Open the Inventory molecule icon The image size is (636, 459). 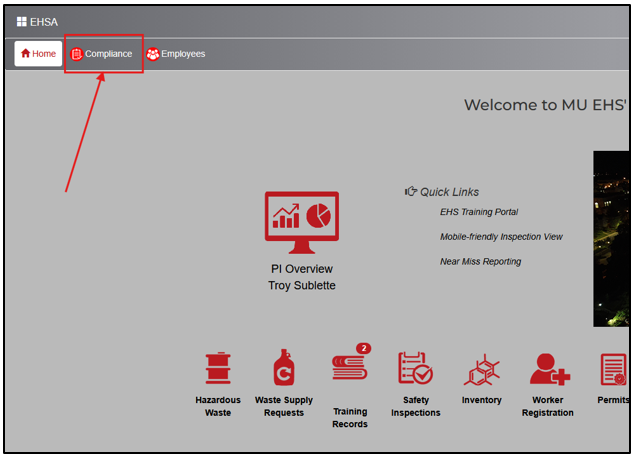(481, 370)
